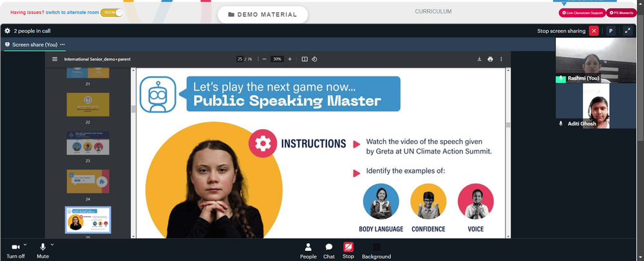Viewport: 644px width, 261px height.
Task: Open slide 23 thumbnail
Action: pyautogui.click(x=88, y=143)
